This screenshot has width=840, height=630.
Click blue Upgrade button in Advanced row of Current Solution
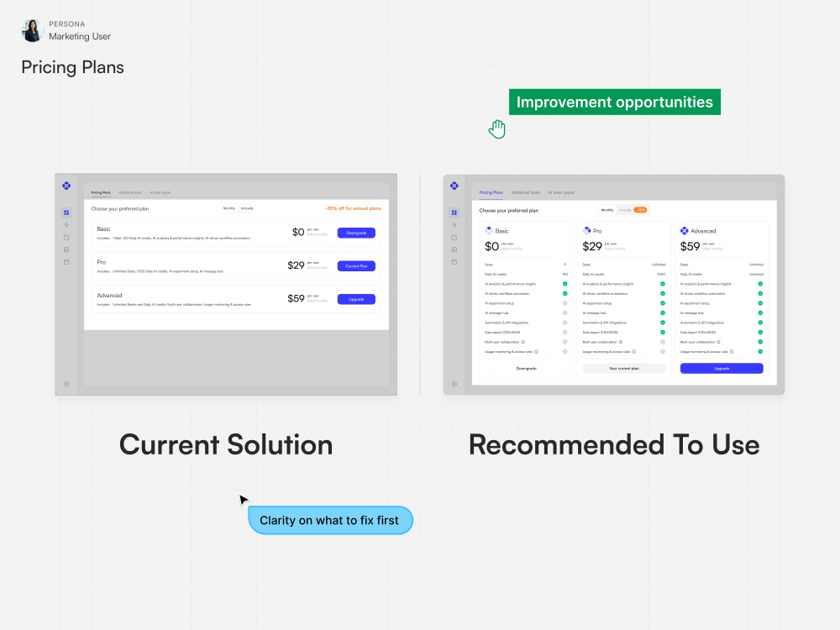pos(356,300)
